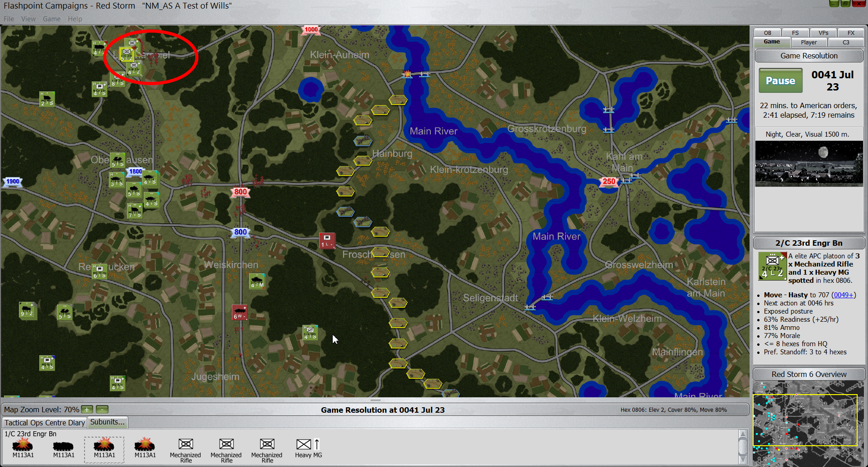
Task: Click the 63% Readiness line
Action: point(801,319)
